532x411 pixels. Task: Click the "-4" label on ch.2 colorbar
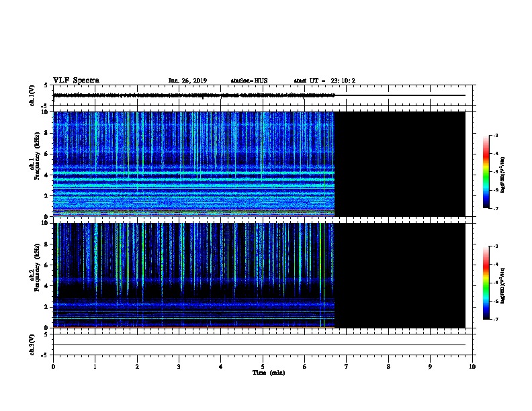pos(495,265)
